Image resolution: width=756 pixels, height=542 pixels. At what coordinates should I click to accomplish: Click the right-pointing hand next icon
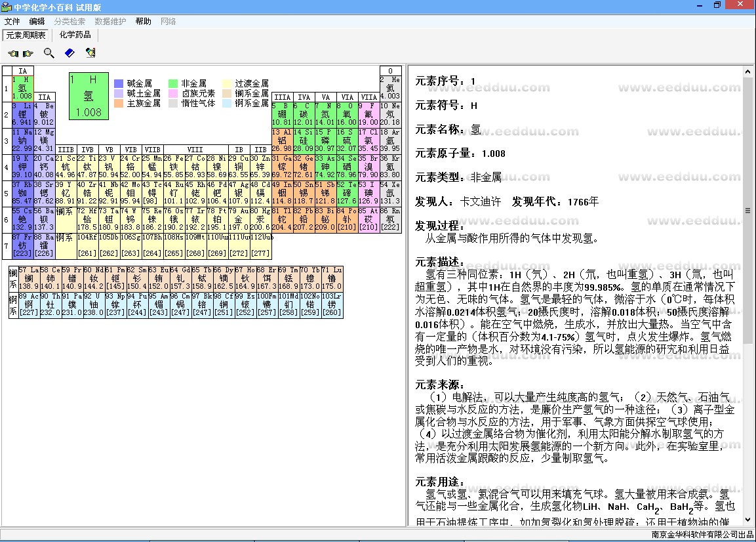point(28,53)
